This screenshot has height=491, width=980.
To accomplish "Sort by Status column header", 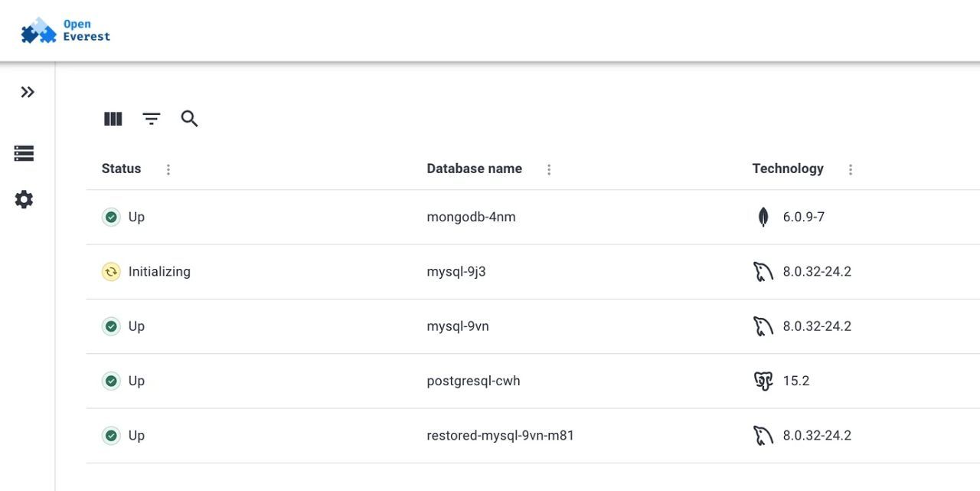I will (122, 169).
